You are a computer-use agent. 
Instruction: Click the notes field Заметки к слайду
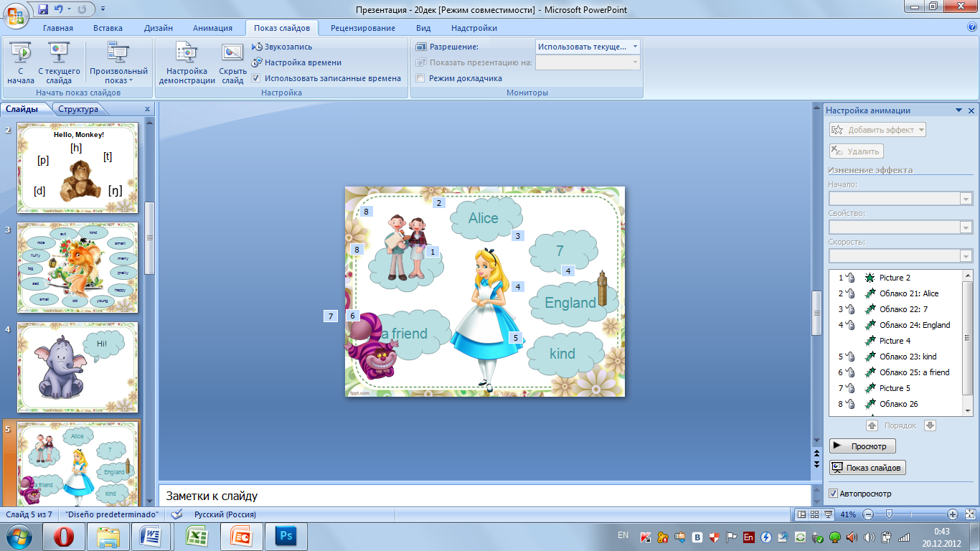[x=484, y=495]
